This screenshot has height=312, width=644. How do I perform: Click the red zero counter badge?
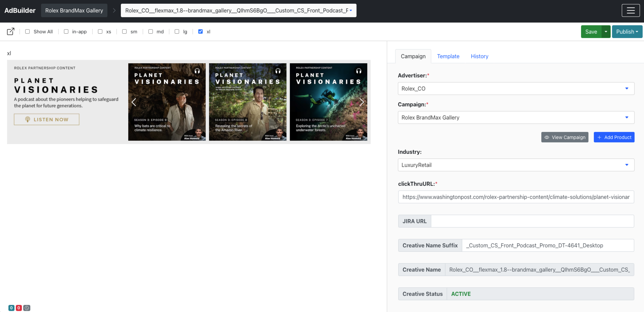tap(19, 308)
